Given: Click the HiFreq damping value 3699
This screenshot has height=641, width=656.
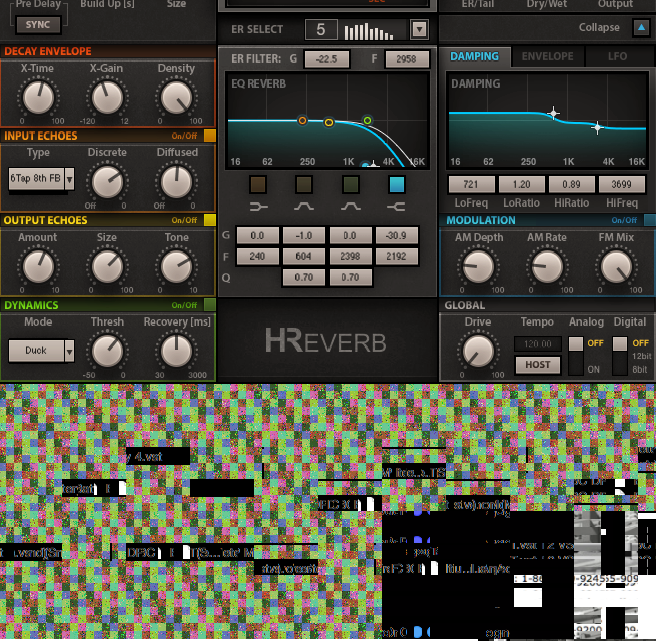Looking at the screenshot, I should click(621, 185).
